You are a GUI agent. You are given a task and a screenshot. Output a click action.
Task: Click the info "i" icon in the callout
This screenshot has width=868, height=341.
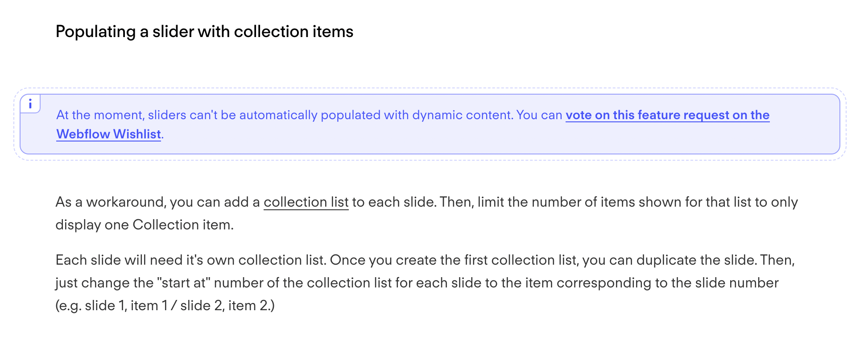point(30,104)
